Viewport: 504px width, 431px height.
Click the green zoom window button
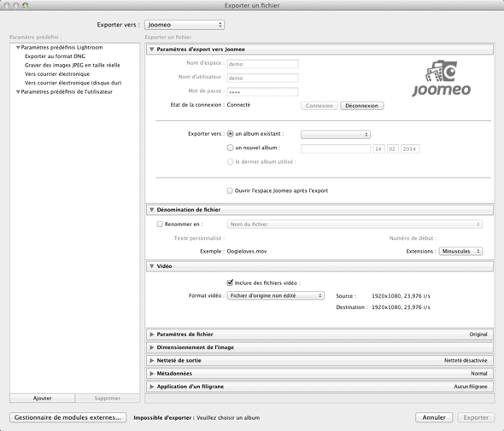(26, 5)
